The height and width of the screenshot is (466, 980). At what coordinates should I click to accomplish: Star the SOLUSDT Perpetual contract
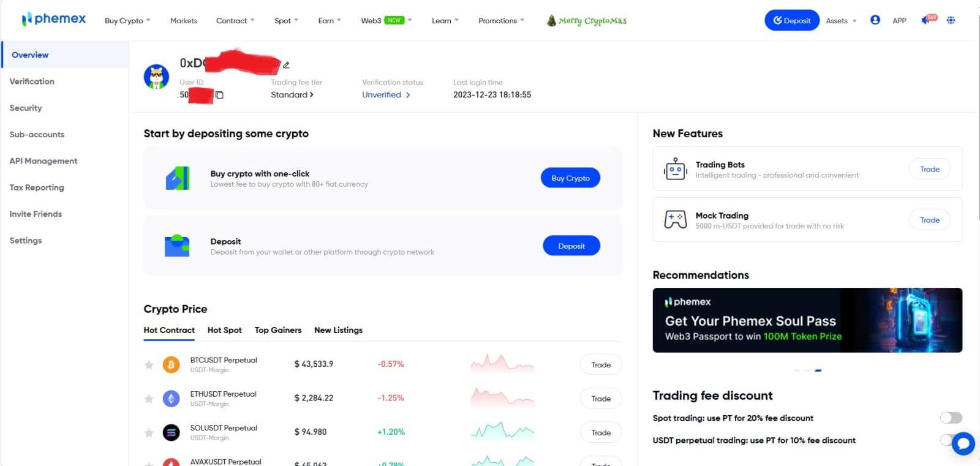(149, 433)
